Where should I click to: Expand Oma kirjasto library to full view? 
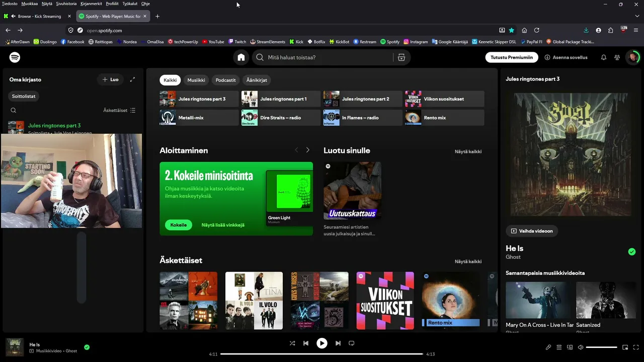coord(132,79)
